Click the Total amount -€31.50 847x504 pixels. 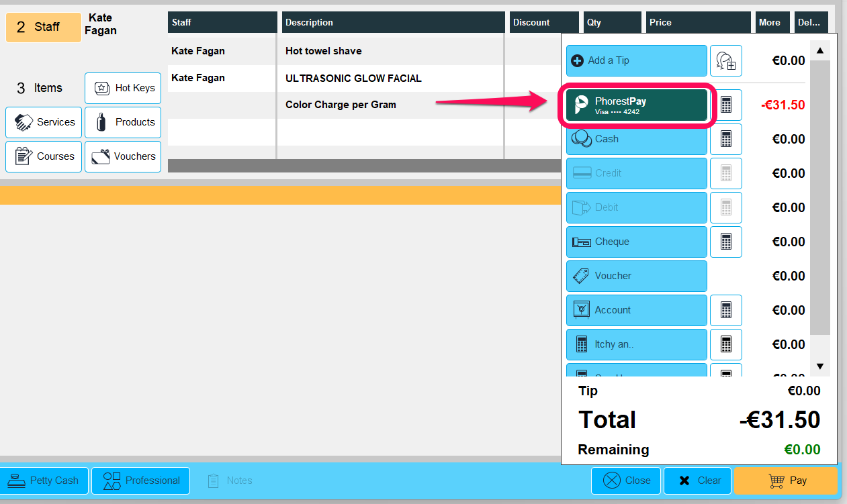[x=780, y=420]
